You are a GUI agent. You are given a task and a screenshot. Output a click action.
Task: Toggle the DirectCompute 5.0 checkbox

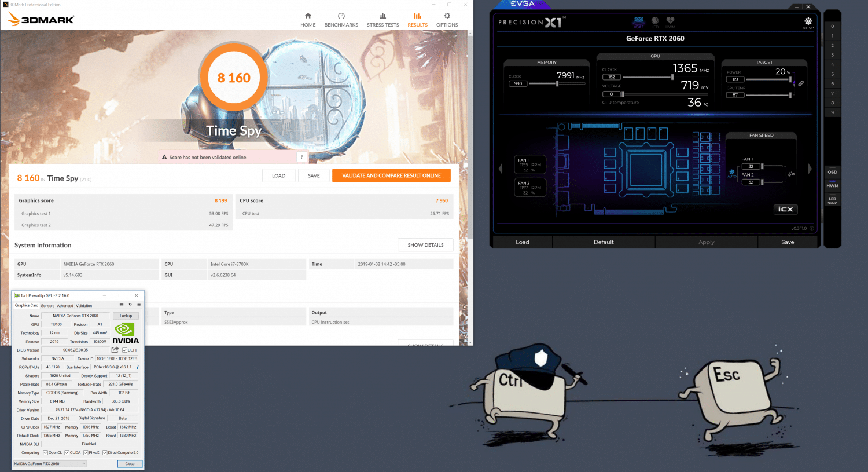[x=105, y=453]
